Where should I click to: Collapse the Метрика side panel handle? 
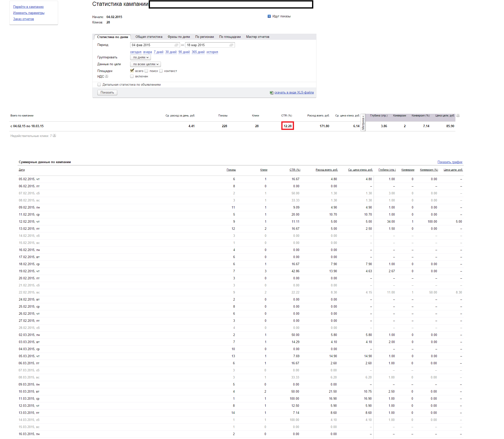[363, 123]
